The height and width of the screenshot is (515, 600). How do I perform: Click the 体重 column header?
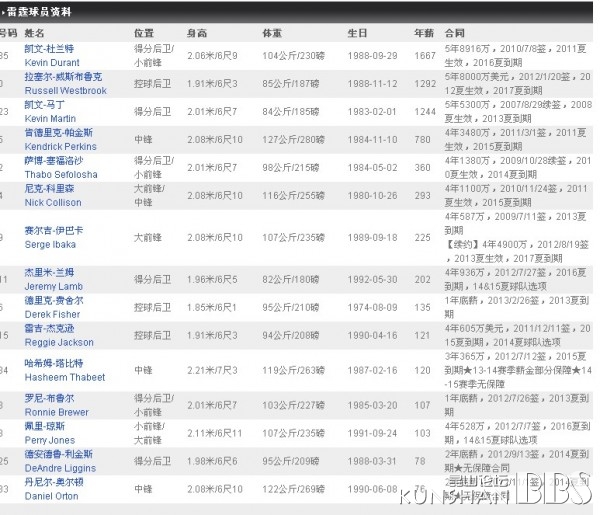(x=272, y=33)
